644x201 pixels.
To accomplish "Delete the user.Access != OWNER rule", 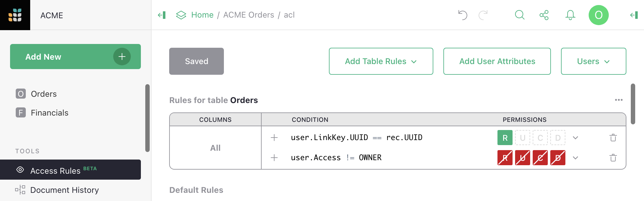I will pyautogui.click(x=613, y=158).
